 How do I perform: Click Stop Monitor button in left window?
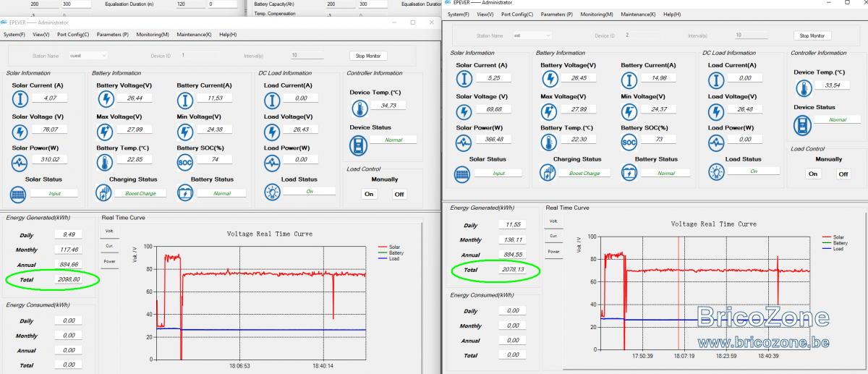(x=369, y=56)
